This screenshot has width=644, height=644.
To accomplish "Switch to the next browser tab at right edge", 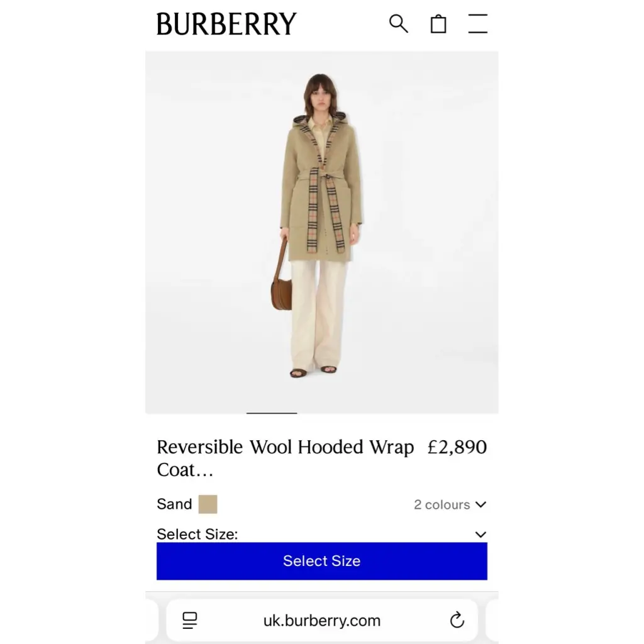I will pyautogui.click(x=492, y=620).
